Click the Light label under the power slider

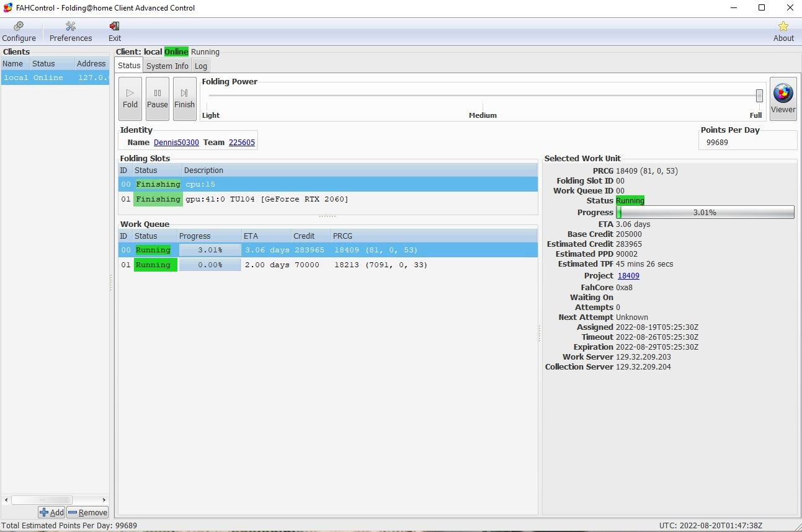click(211, 115)
